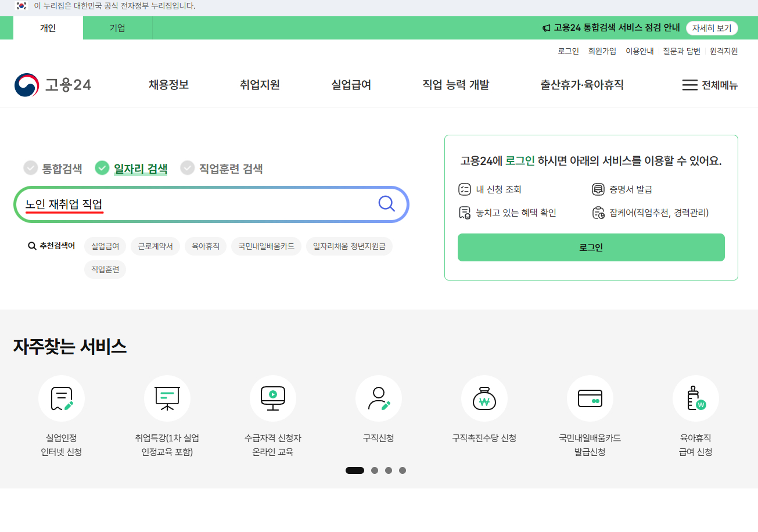Click the 수급자격 신청자 온라인 교육 icon
Screen dimensions: 758x532
coord(273,398)
